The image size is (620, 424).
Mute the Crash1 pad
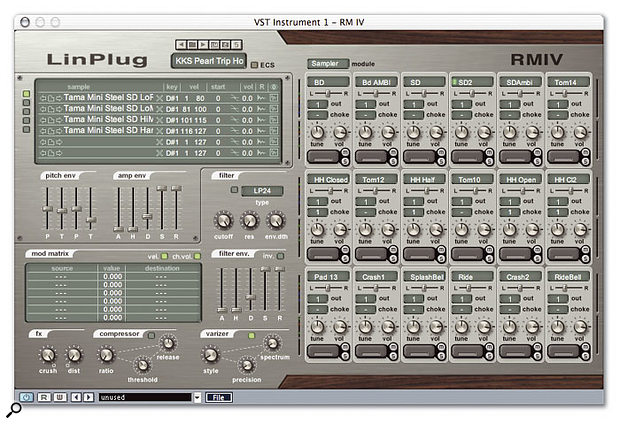tap(393, 347)
